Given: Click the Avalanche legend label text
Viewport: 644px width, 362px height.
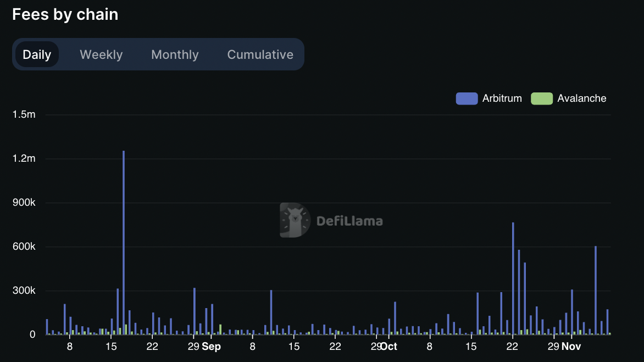Looking at the screenshot, I should (x=581, y=98).
